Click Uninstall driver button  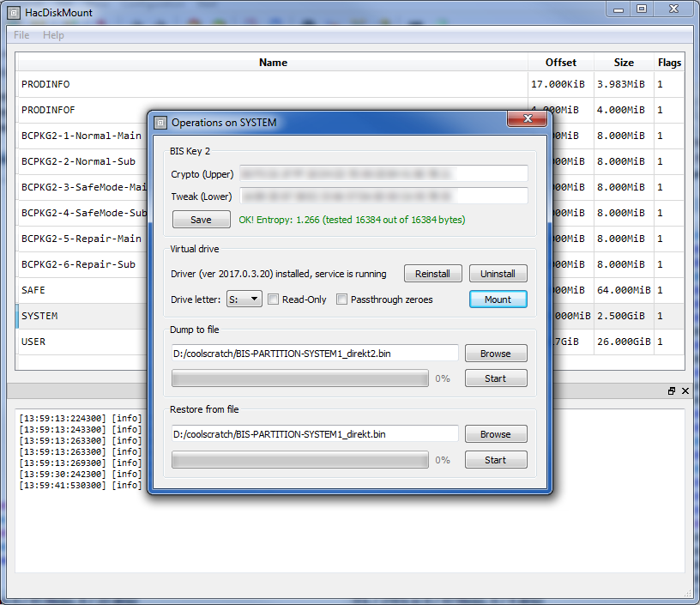pyautogui.click(x=498, y=274)
